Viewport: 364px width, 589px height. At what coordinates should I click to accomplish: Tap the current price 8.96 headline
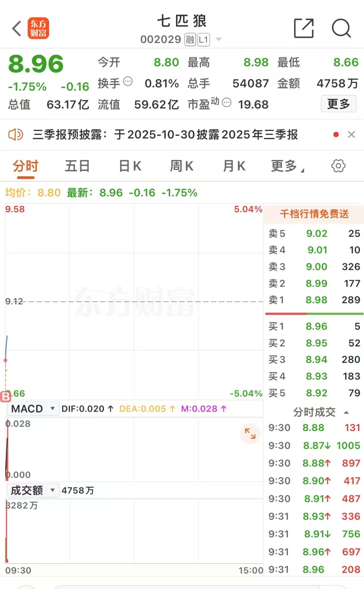tap(36, 64)
